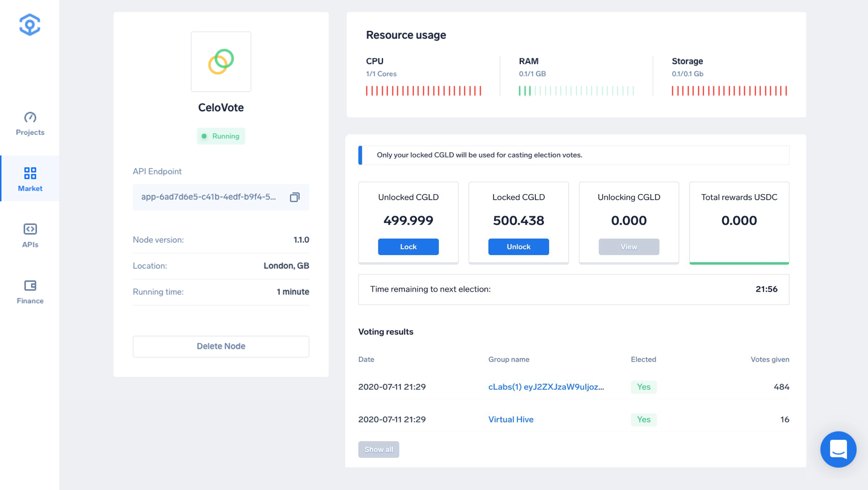Open the Virtual Hive group link
This screenshot has width=868, height=490.
click(x=511, y=420)
